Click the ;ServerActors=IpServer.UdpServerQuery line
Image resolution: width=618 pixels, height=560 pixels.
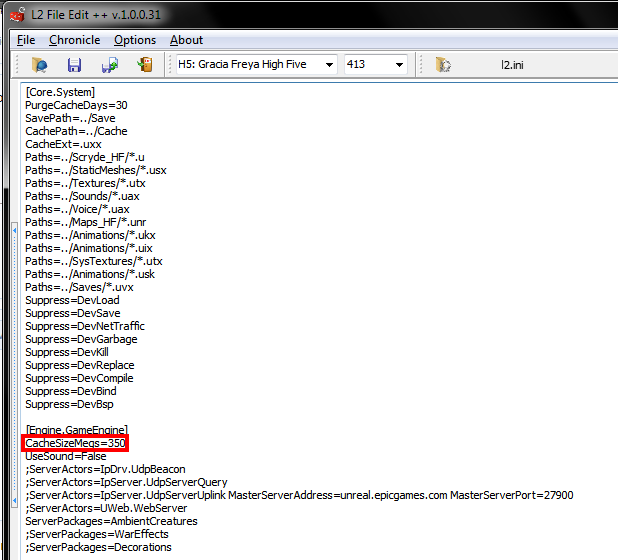click(x=127, y=482)
